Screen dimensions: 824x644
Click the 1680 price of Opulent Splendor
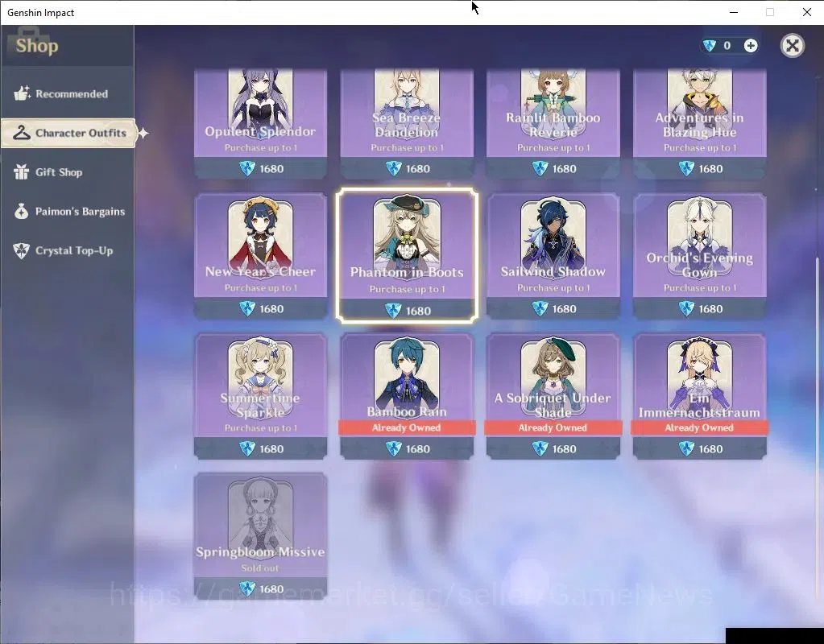(x=271, y=168)
